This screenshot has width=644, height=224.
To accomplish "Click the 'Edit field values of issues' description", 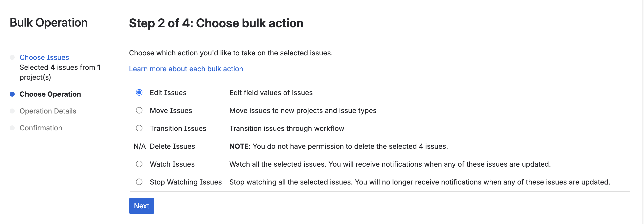I will tap(271, 93).
